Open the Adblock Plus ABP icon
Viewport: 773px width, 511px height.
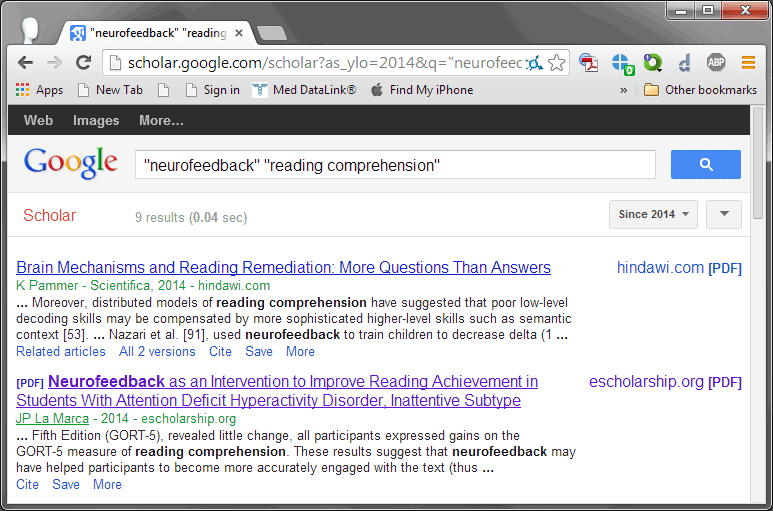(716, 62)
